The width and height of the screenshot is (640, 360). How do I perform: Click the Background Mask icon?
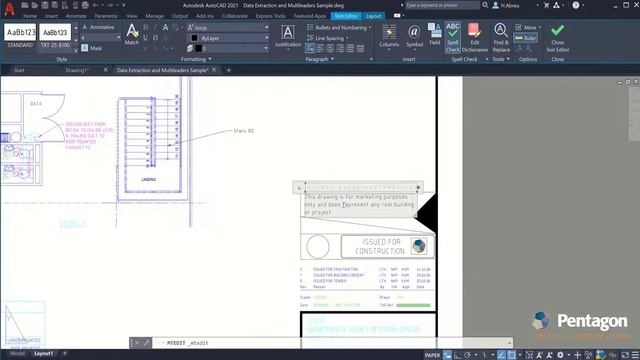click(x=84, y=48)
